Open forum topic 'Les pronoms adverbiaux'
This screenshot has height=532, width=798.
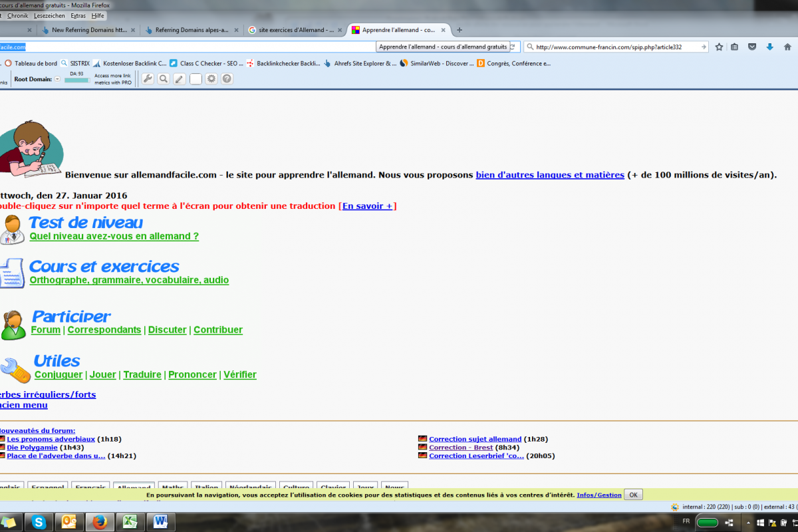[51, 439]
